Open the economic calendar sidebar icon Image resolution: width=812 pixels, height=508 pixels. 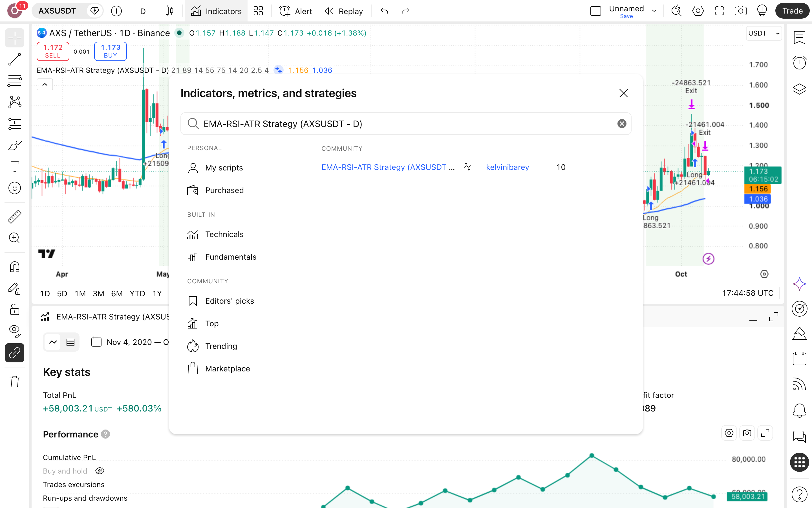[x=799, y=358]
